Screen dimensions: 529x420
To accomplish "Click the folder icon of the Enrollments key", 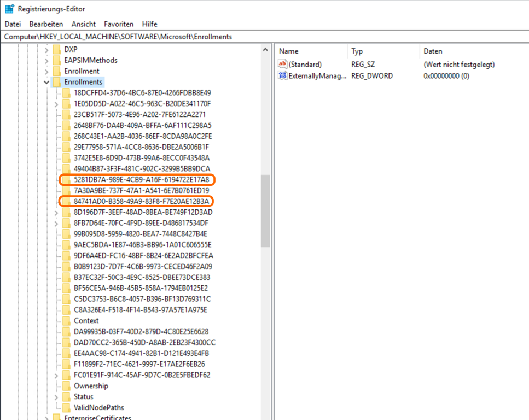I will click(56, 82).
